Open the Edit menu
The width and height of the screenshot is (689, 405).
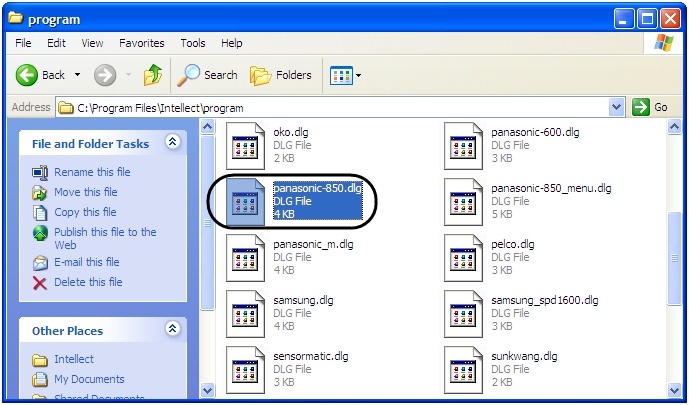point(56,43)
